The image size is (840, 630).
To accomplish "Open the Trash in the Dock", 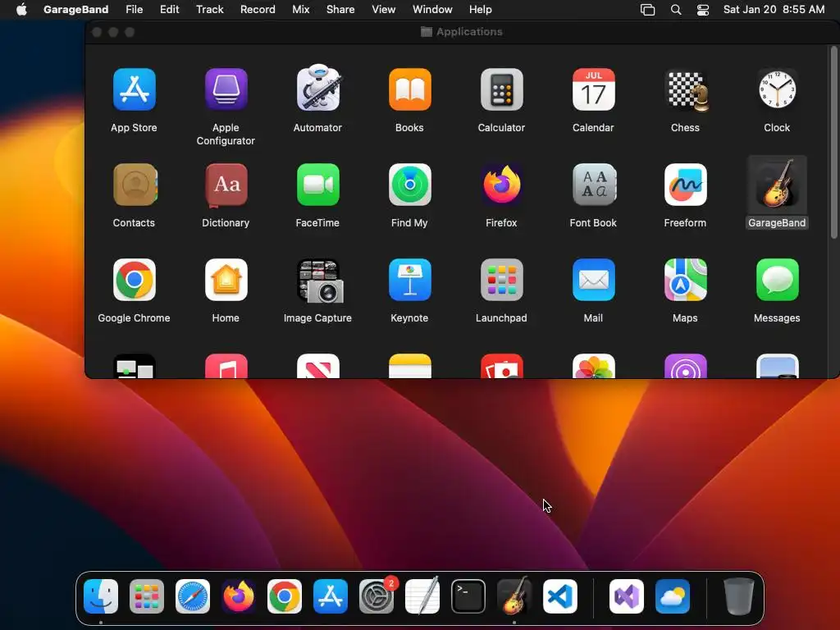I will [x=739, y=596].
